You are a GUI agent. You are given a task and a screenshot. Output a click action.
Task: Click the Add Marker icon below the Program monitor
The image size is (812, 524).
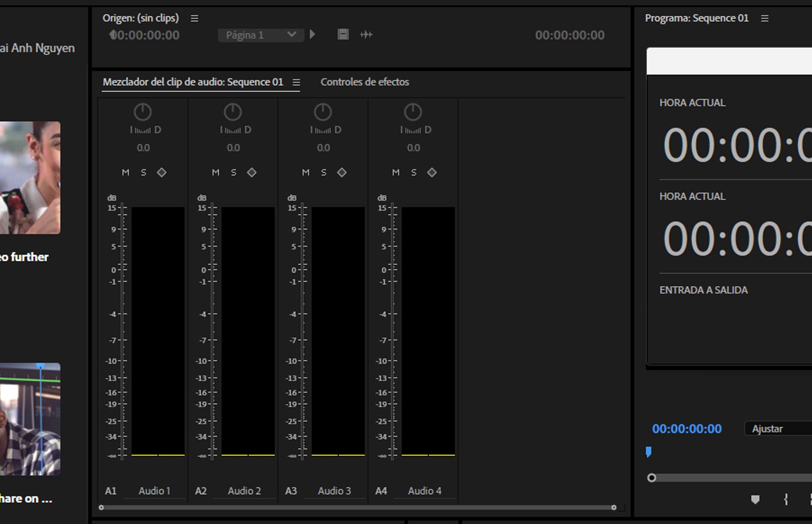tap(755, 500)
